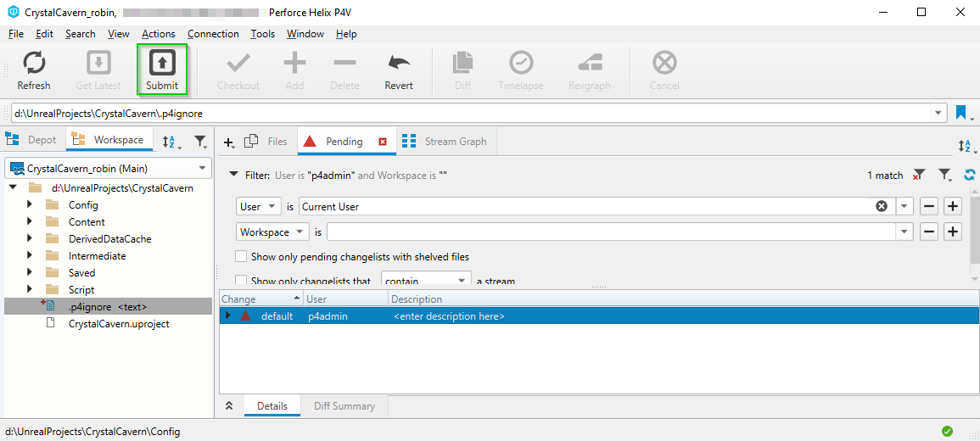Open the Tools menu

point(263,34)
